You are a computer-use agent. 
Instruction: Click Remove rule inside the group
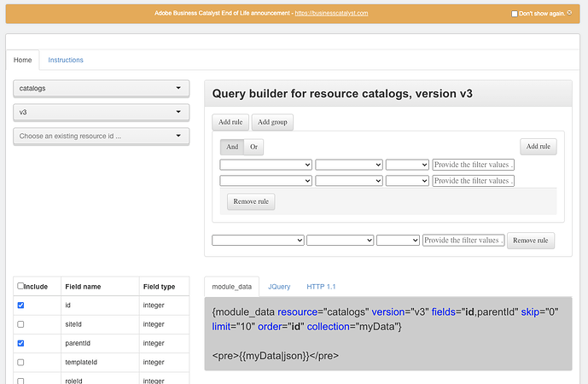pos(251,201)
